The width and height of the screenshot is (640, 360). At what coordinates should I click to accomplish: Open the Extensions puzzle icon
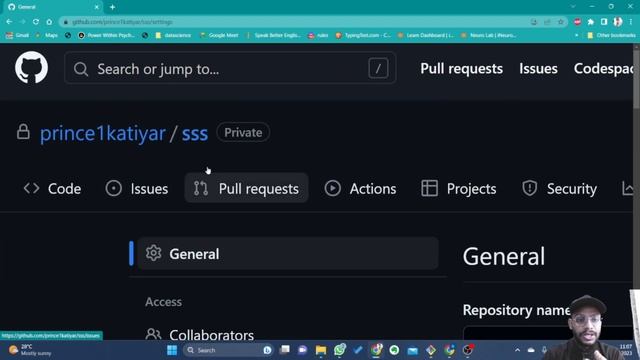pos(591,22)
